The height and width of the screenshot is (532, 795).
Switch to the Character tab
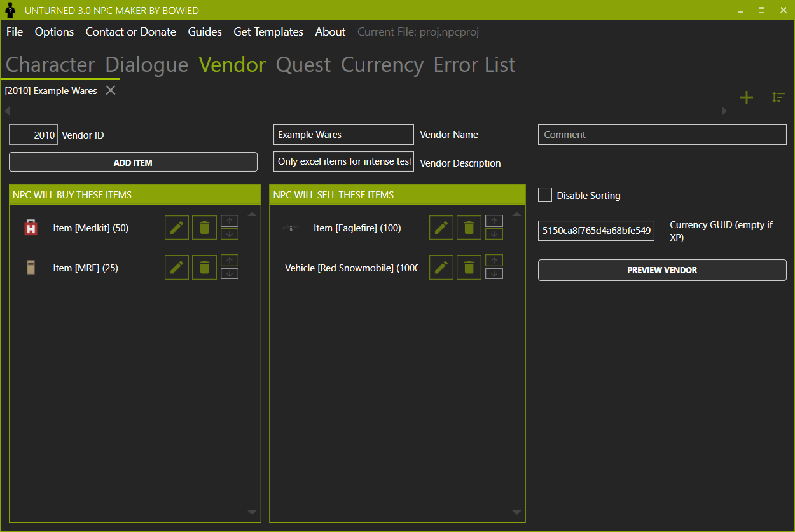(50, 65)
